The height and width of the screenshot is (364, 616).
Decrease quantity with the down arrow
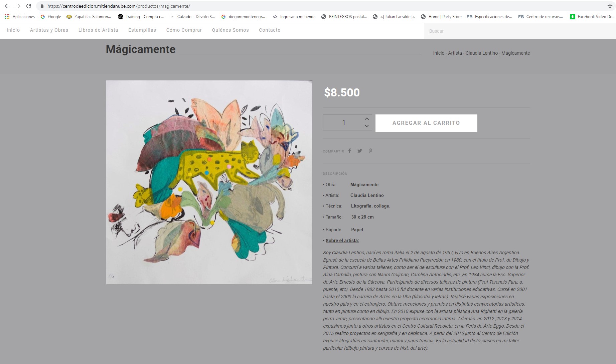pyautogui.click(x=367, y=126)
